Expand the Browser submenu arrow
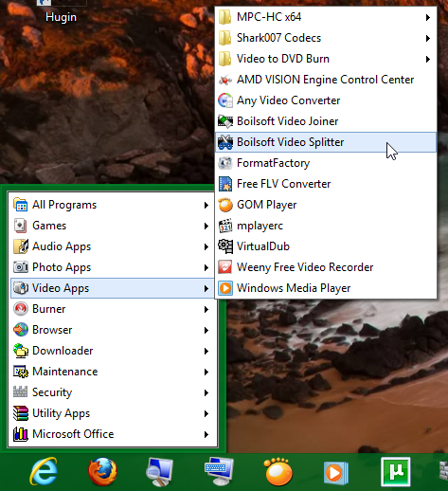This screenshot has height=491, width=448. 206,330
